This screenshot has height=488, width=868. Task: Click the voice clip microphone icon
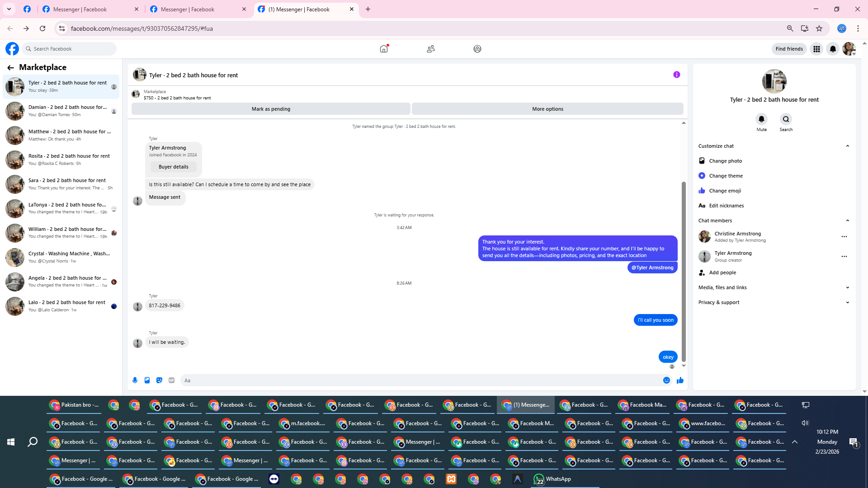click(135, 380)
